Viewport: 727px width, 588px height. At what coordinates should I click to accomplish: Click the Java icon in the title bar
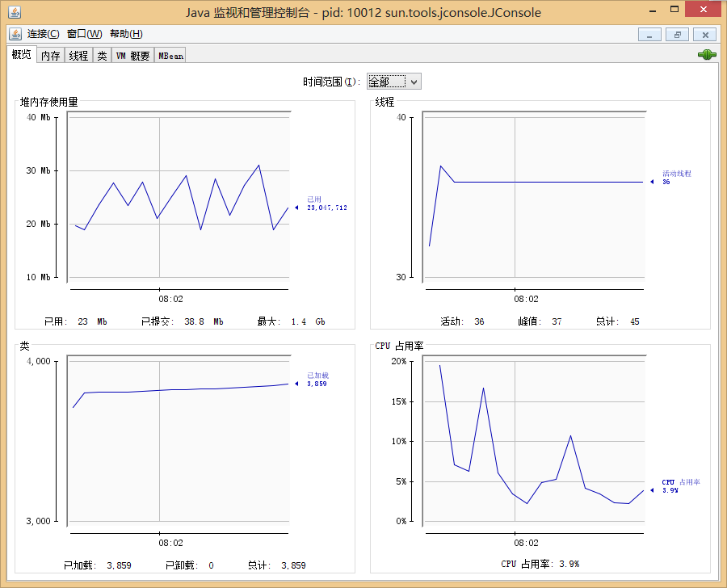[x=15, y=12]
